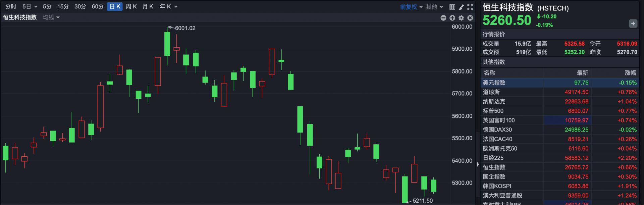Open chart indicator settings gear
The width and height of the screenshot is (644, 205).
461,18
